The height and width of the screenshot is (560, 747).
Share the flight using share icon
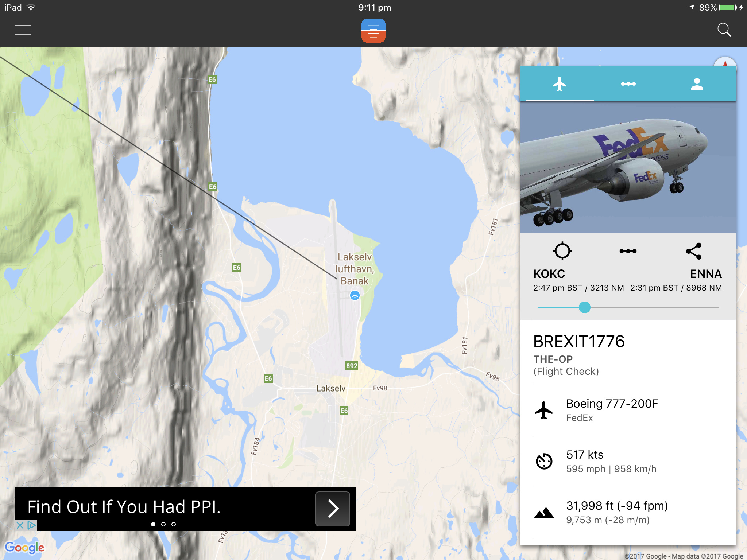(x=694, y=251)
